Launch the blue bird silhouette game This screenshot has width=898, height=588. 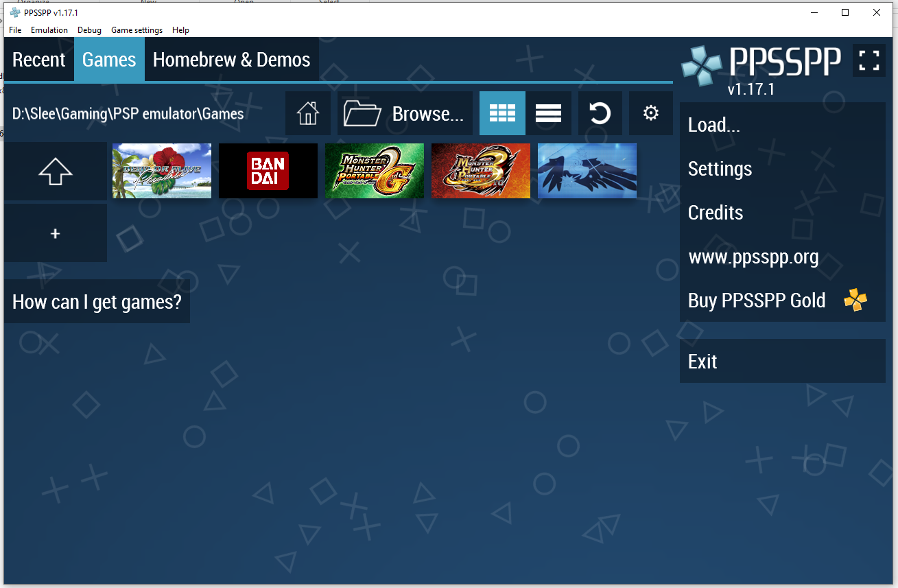(x=587, y=171)
